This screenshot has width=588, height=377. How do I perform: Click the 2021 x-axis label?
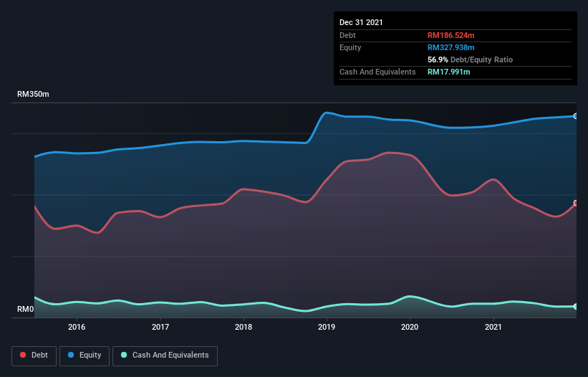point(493,327)
